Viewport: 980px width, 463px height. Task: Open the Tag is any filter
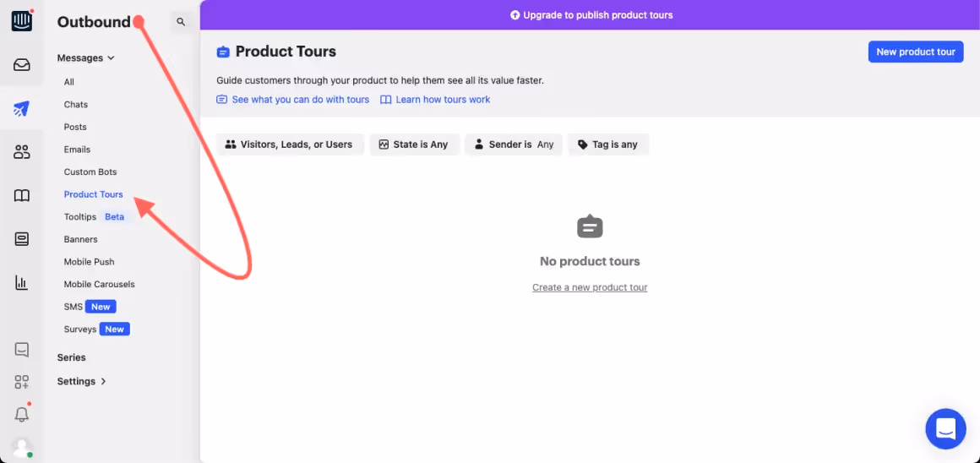[608, 144]
